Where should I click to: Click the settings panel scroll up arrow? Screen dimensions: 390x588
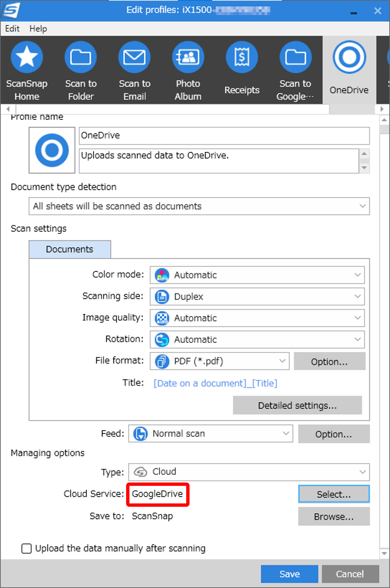(x=384, y=120)
